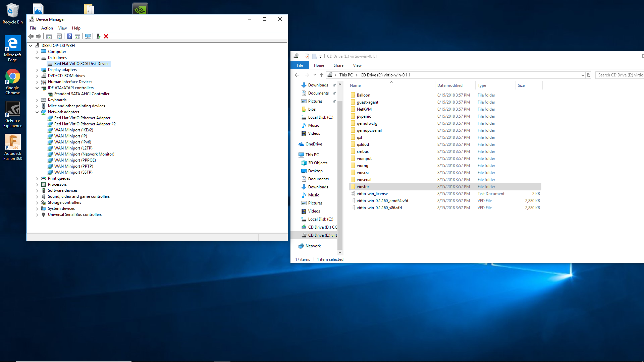The image size is (644, 362).
Task: Click the Search CD Drive input field
Action: tap(620, 75)
